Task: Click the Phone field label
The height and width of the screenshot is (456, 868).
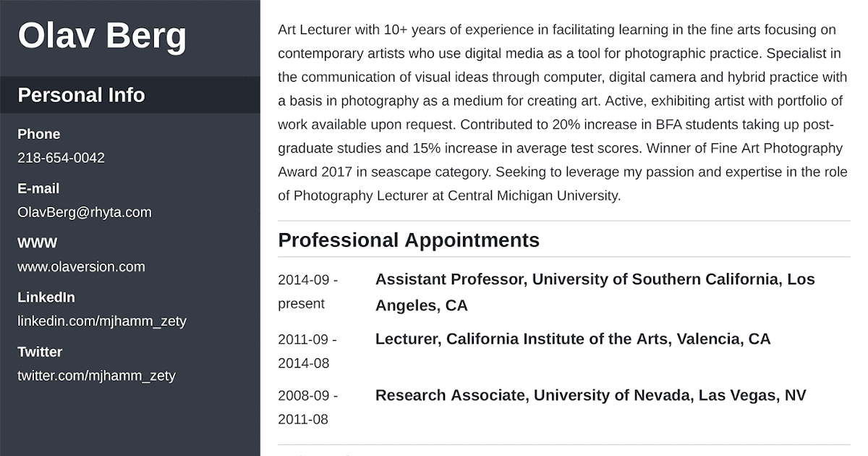Action: pos(38,134)
